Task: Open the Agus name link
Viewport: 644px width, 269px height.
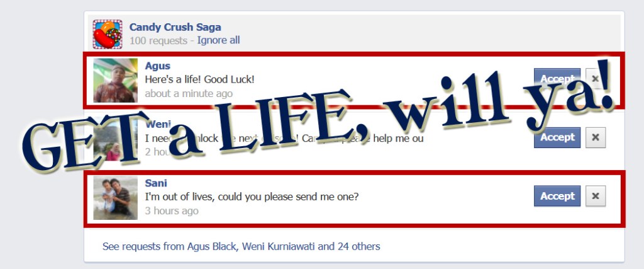Action: [x=157, y=66]
